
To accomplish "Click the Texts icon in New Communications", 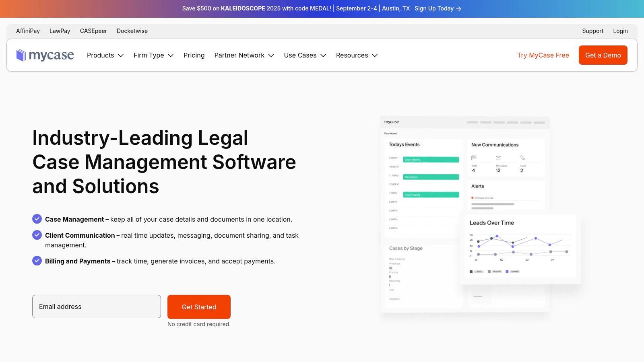I will [474, 157].
